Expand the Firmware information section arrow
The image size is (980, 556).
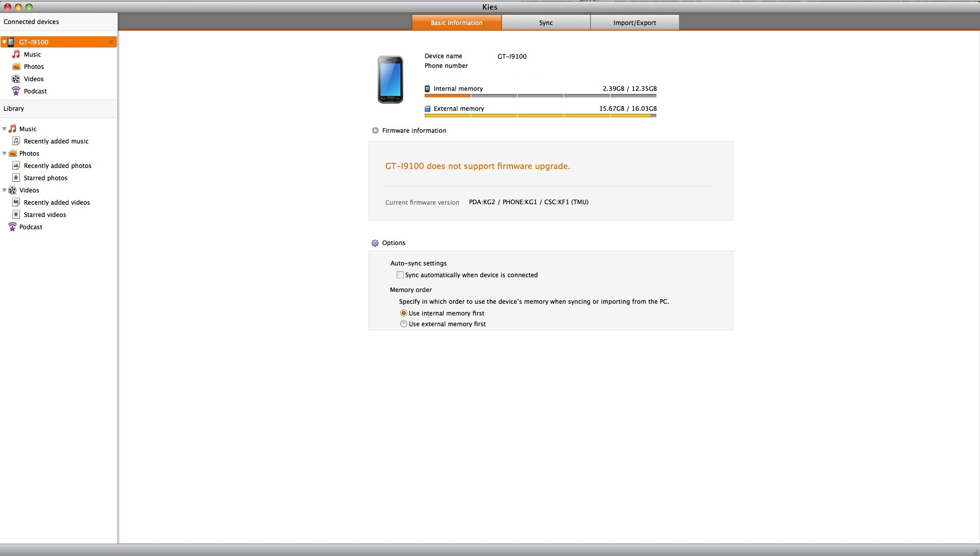pyautogui.click(x=375, y=131)
